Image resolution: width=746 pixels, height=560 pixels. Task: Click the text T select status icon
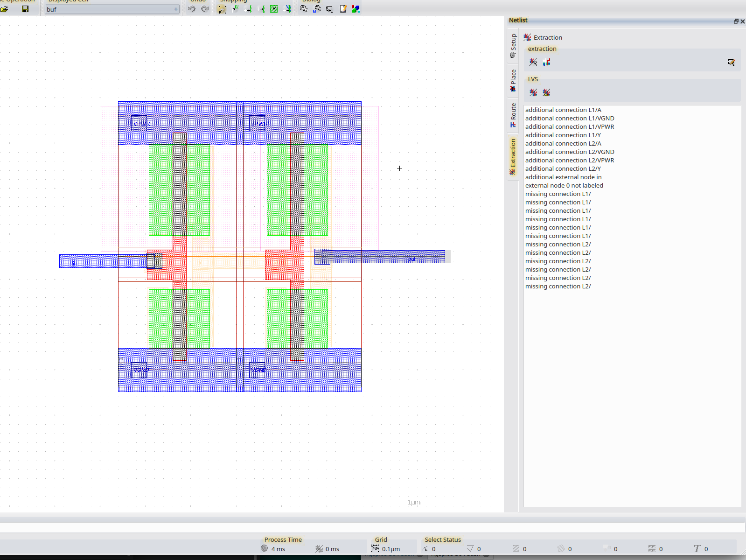coord(697,549)
